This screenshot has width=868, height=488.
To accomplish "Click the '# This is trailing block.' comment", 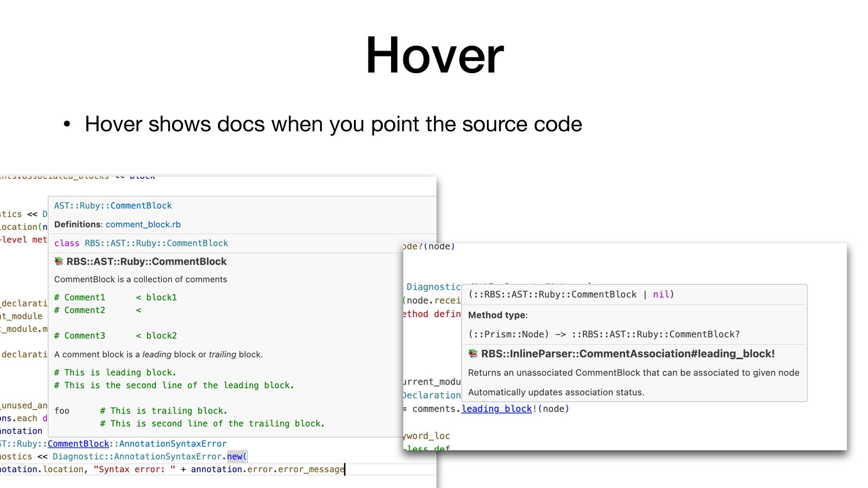I will tap(164, 410).
